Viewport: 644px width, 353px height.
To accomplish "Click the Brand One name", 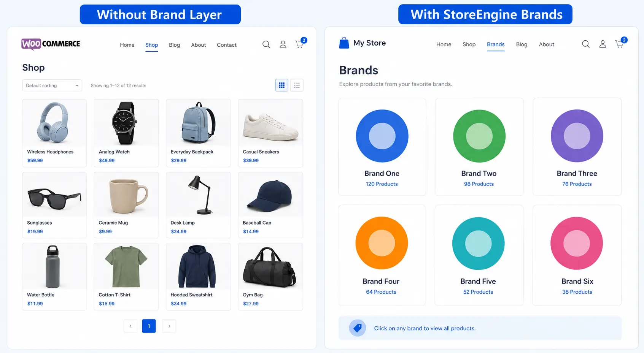I will point(382,173).
